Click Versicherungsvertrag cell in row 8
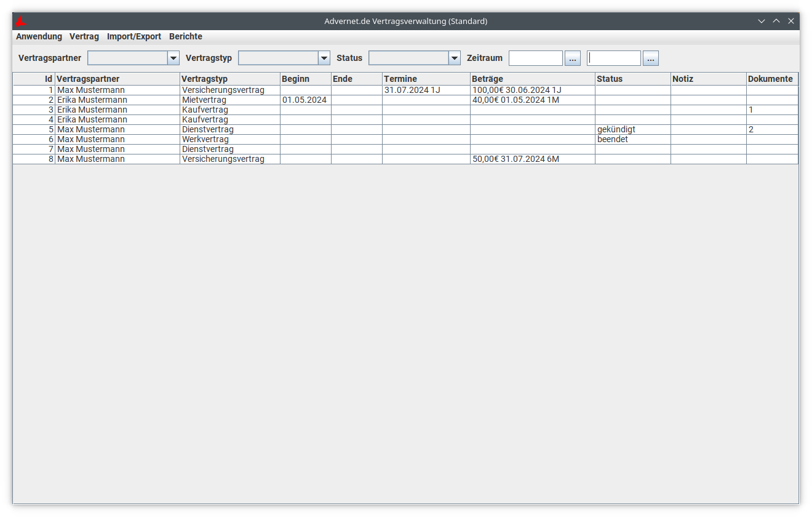This screenshot has height=517, width=812. 230,159
